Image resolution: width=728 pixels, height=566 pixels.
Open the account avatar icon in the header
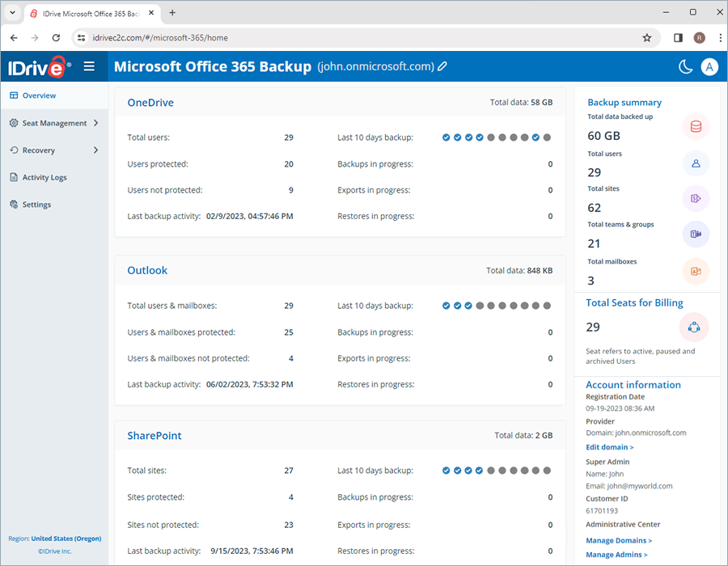click(x=709, y=66)
